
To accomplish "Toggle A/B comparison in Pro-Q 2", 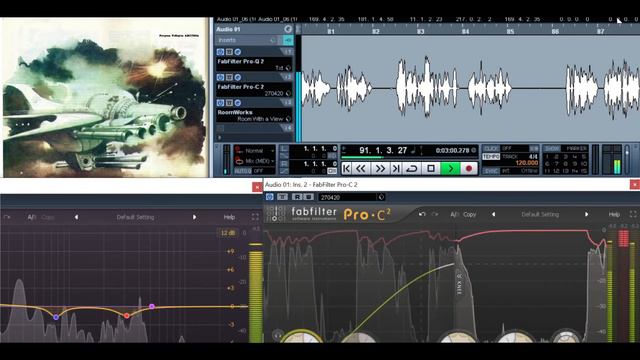I will tap(31, 217).
